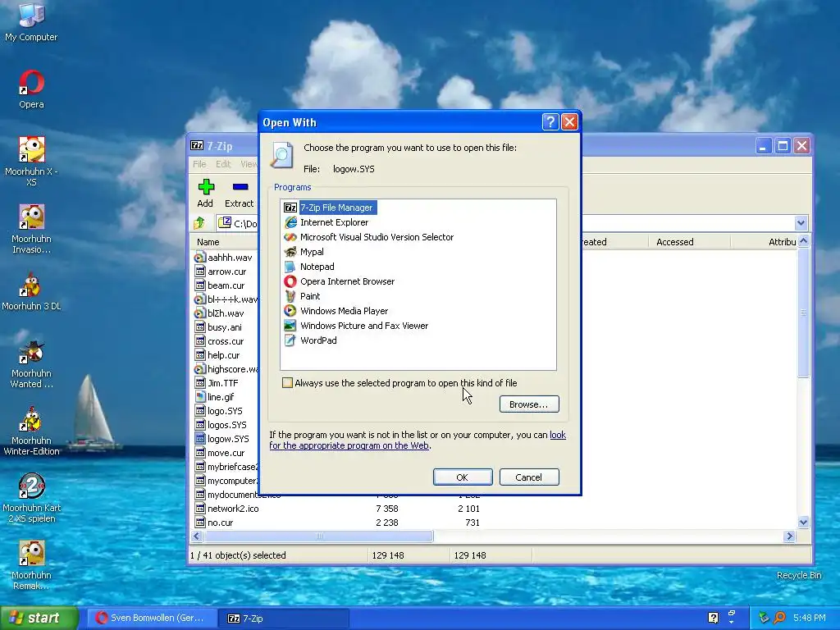Select the Moorhuhn Invasion desktop icon

coord(31,229)
